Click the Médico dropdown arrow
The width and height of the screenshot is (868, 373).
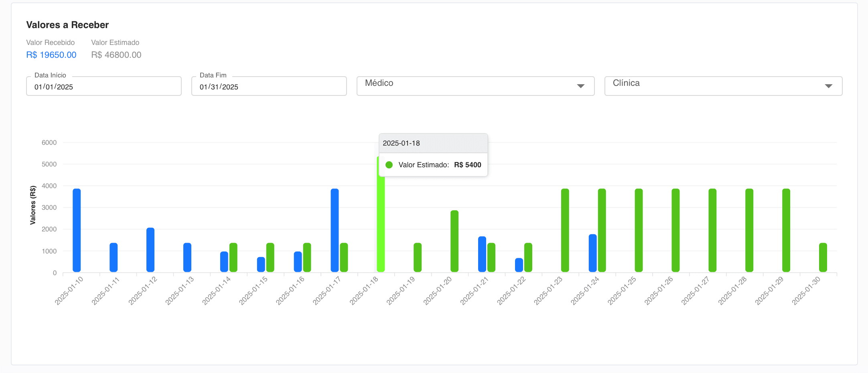[580, 86]
